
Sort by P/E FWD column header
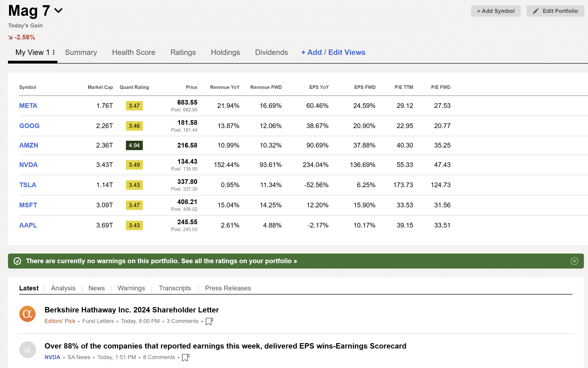pos(441,87)
